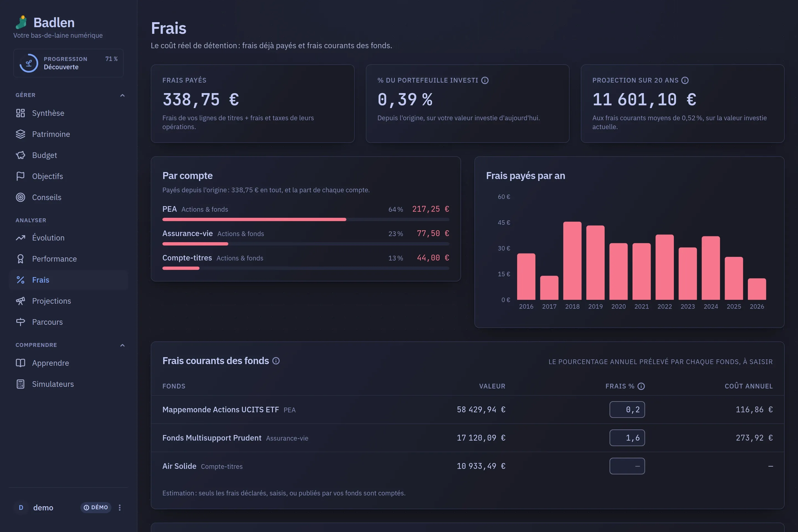
Task: Edit fee percent field for Fonds Multisupport Prudent
Action: pyautogui.click(x=627, y=438)
